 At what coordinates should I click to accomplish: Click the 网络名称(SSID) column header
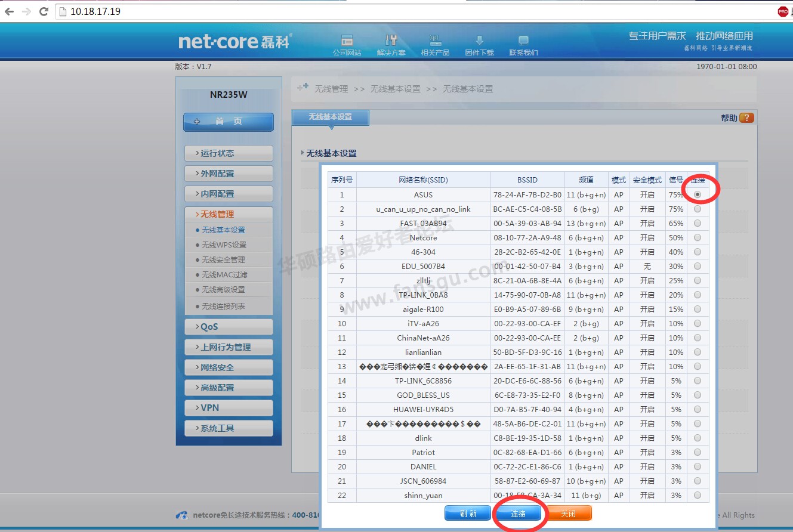tap(424, 180)
